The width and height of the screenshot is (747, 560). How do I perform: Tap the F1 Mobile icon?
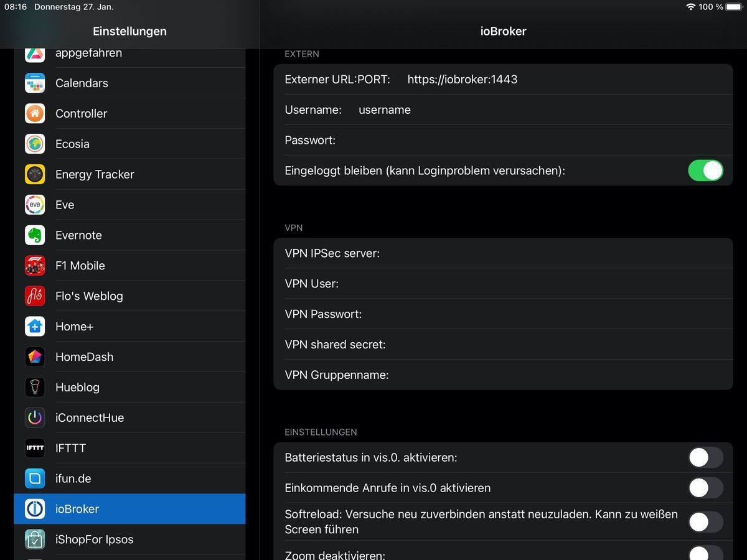click(35, 266)
